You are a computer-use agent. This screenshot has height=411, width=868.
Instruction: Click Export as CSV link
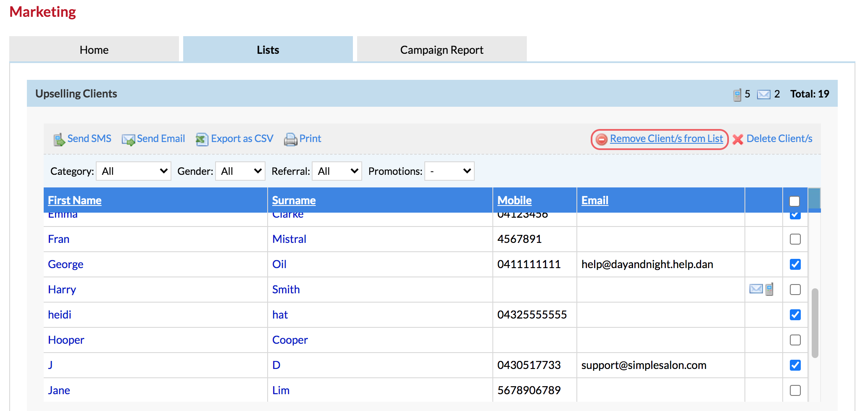point(242,139)
